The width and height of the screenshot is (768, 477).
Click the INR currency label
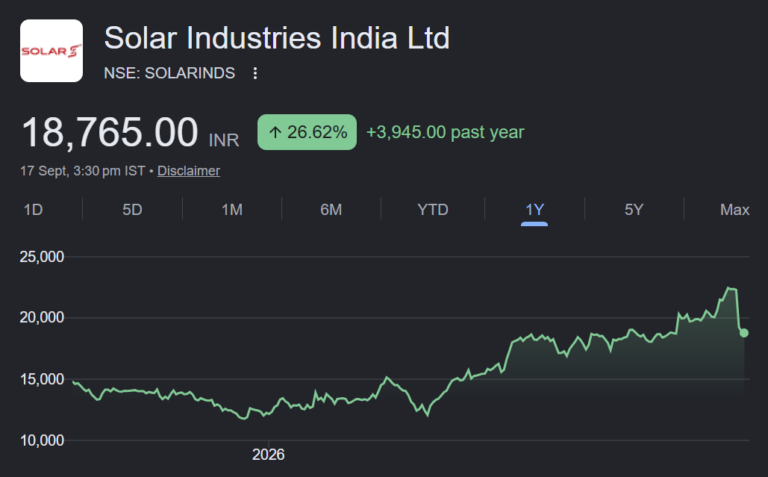tap(224, 140)
